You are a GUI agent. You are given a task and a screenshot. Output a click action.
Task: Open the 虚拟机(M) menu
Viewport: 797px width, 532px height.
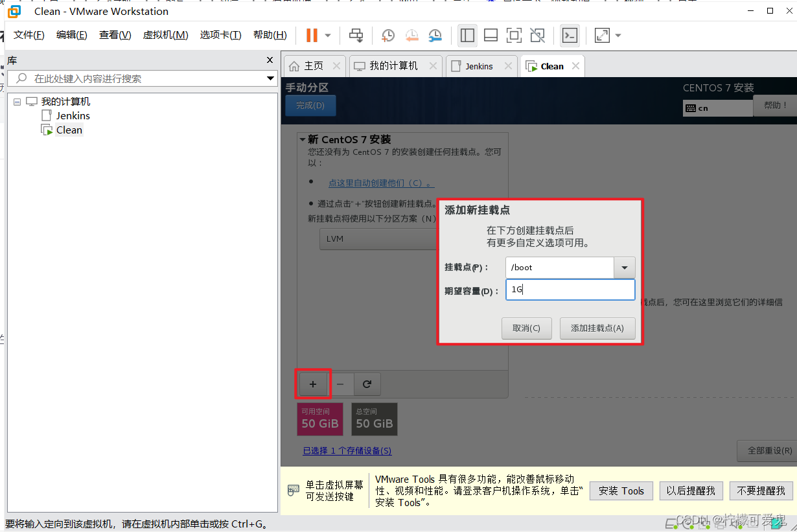click(x=165, y=35)
